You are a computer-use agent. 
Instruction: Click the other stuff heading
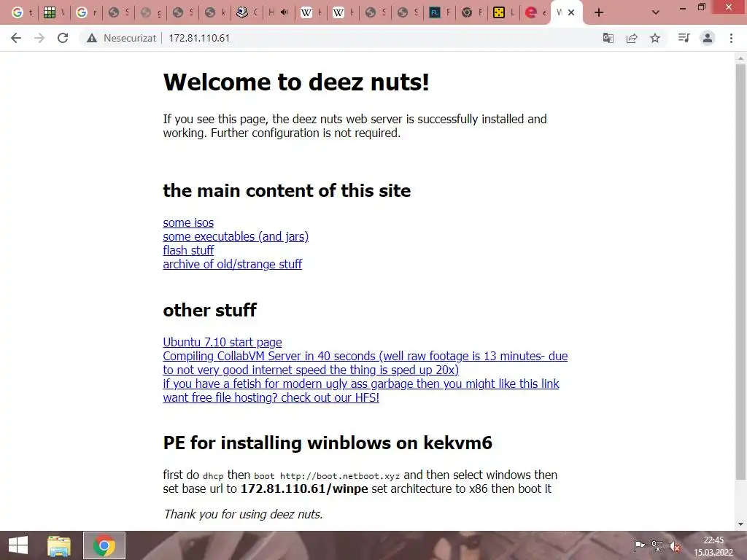pyautogui.click(x=209, y=310)
